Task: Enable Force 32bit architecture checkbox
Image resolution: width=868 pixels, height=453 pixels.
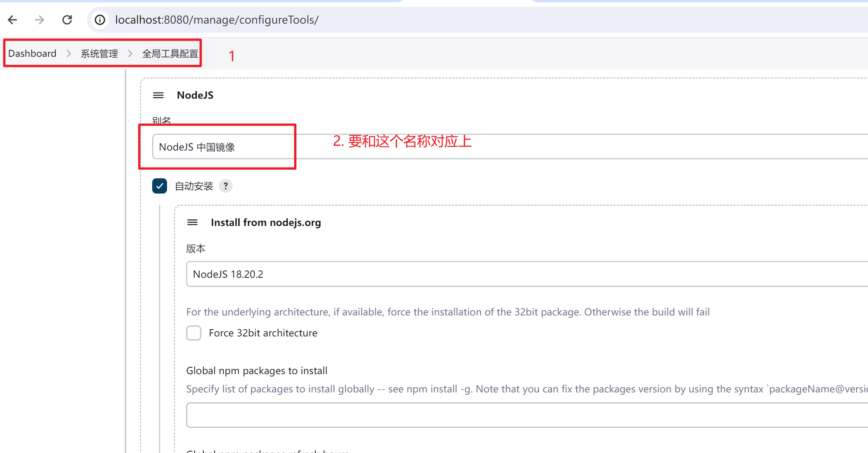Action: click(194, 333)
